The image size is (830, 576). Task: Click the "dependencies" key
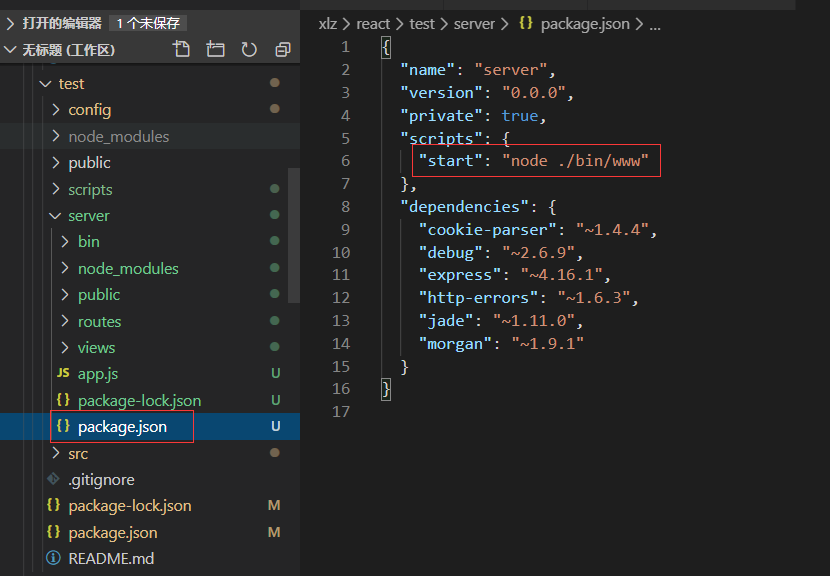click(465, 206)
